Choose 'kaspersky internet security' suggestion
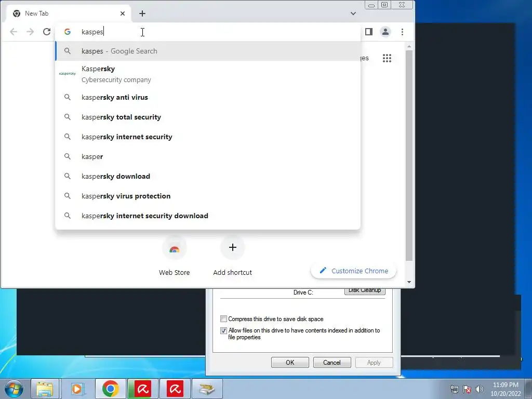The height and width of the screenshot is (399, 532). [208, 137]
